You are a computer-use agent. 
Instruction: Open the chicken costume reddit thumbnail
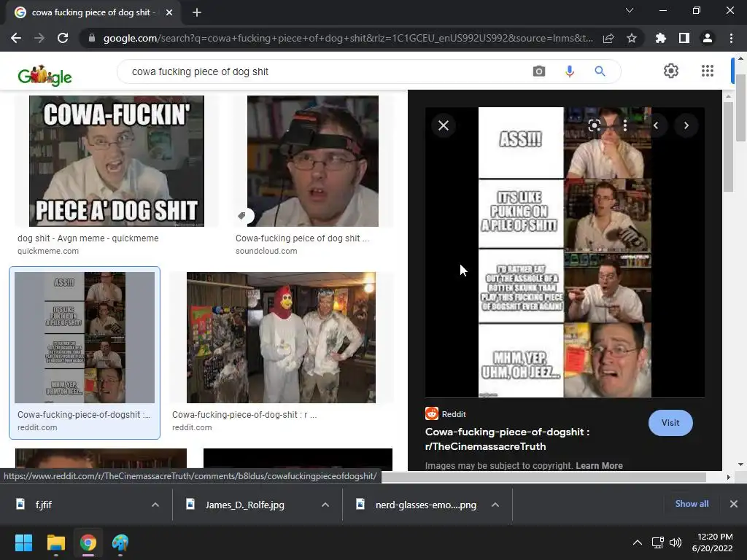(x=281, y=338)
